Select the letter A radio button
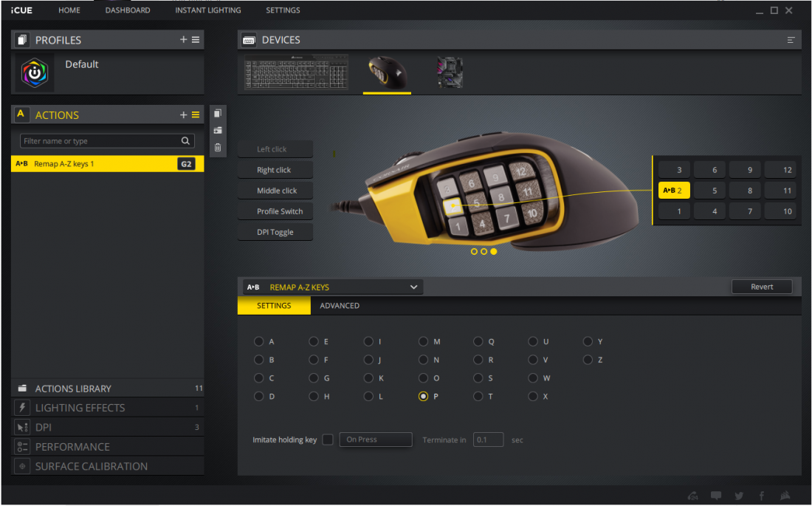812x506 pixels. [x=258, y=341]
